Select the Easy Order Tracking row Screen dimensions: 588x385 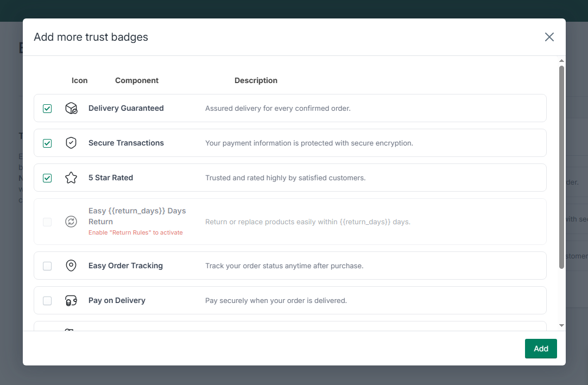tap(290, 266)
